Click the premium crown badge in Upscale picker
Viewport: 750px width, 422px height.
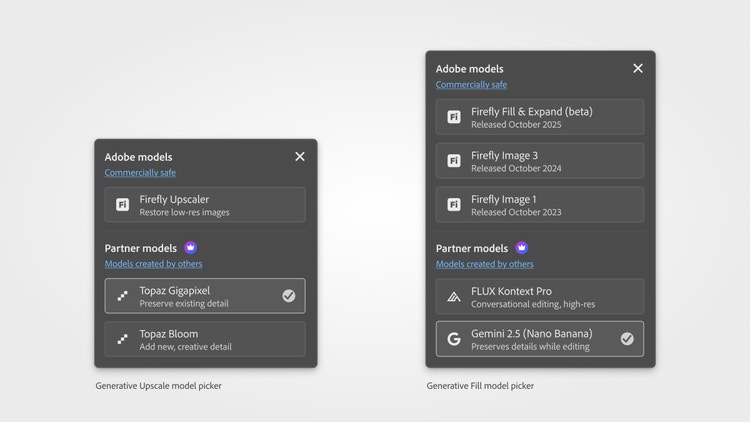pos(190,247)
